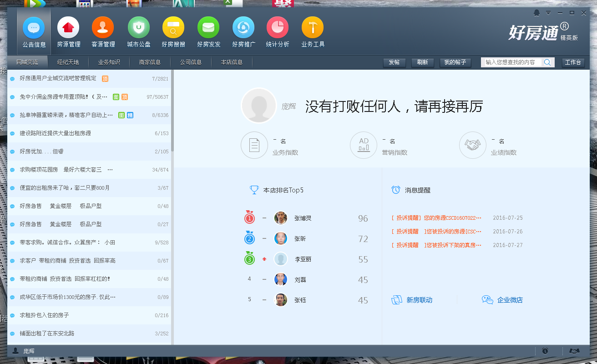This screenshot has width=597, height=364.
Task: Open 新房联动 link
Action: coord(419,300)
